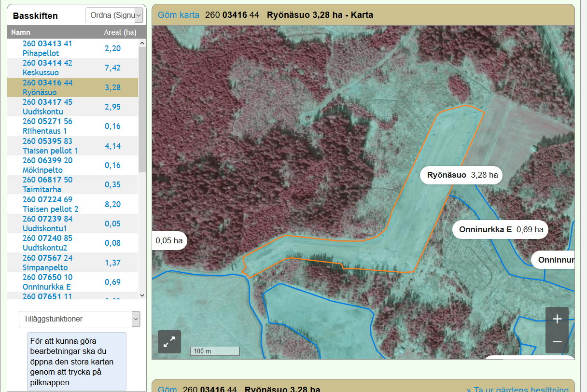Viewport: 587px width, 392px height.
Task: Click the map zoom out minus button
Action: click(557, 342)
